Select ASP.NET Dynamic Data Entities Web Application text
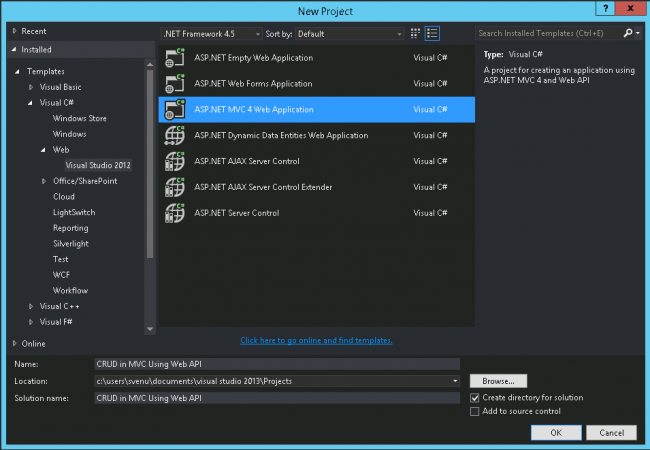The image size is (650, 450). click(281, 135)
